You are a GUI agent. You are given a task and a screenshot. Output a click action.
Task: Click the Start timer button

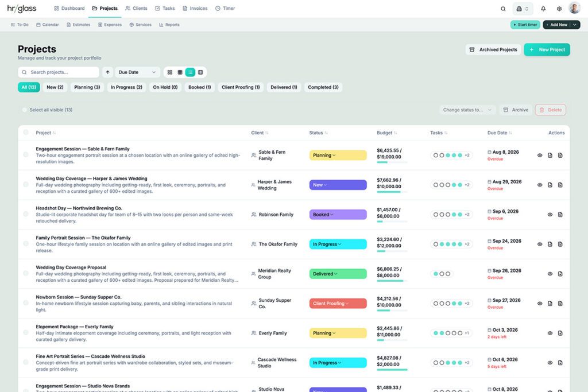(x=525, y=25)
